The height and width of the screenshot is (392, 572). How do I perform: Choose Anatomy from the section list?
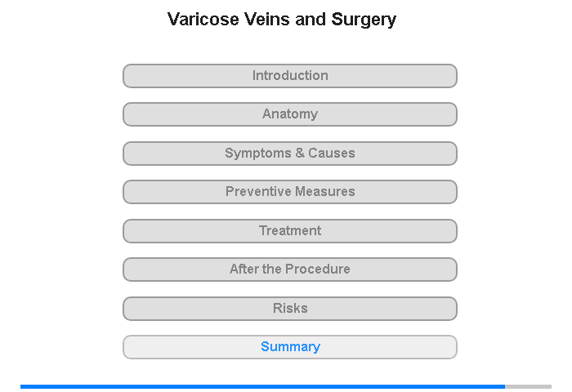tap(289, 114)
